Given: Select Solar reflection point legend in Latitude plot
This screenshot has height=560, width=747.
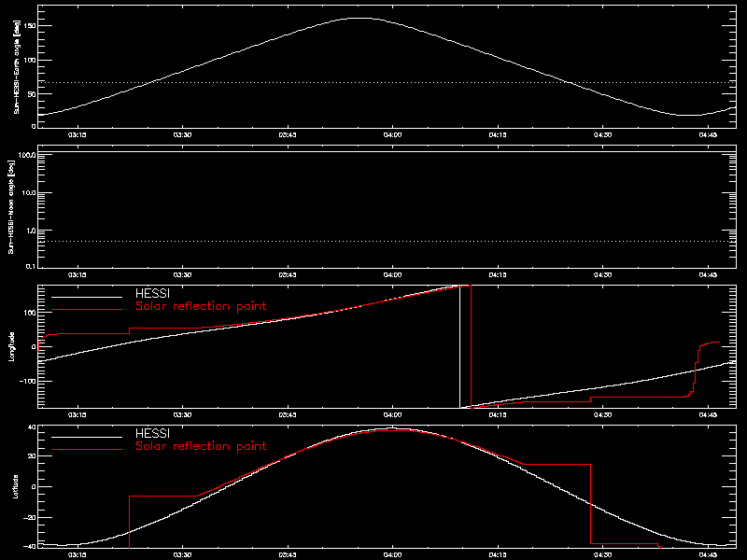Looking at the screenshot, I should pos(201,446).
